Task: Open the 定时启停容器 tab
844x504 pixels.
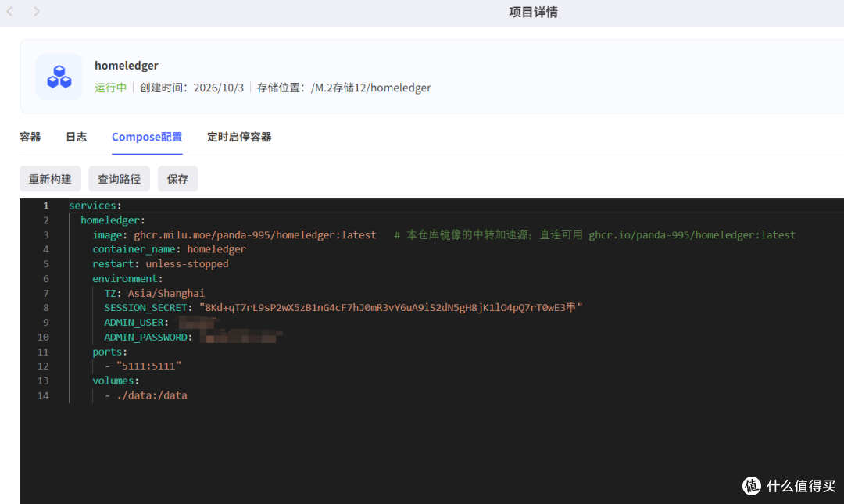Action: (x=239, y=137)
